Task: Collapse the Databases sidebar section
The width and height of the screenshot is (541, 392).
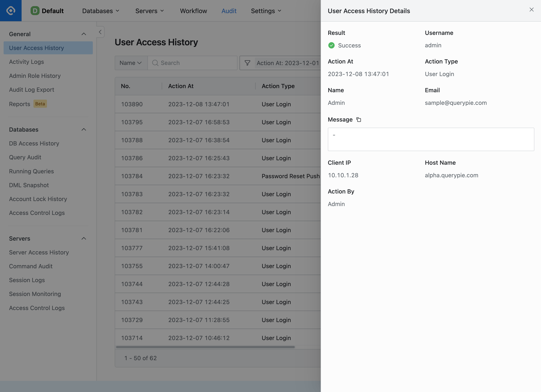Action: tap(84, 129)
